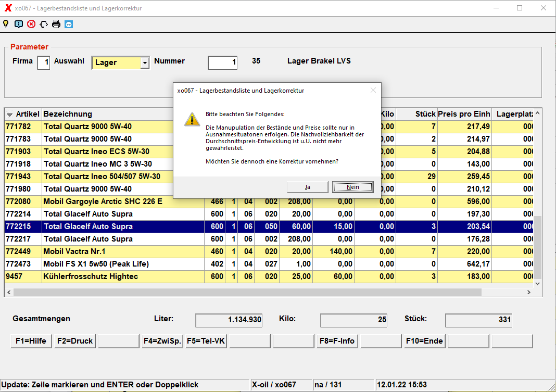Click the horizontal scrollbar thumb
Image resolution: width=556 pixels, height=392 pixels.
[247, 293]
